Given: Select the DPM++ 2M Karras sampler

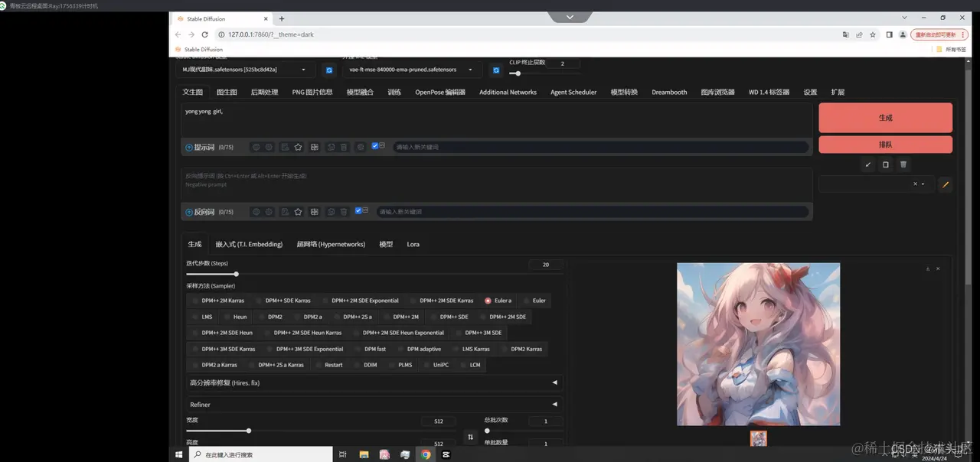Looking at the screenshot, I should 219,301.
